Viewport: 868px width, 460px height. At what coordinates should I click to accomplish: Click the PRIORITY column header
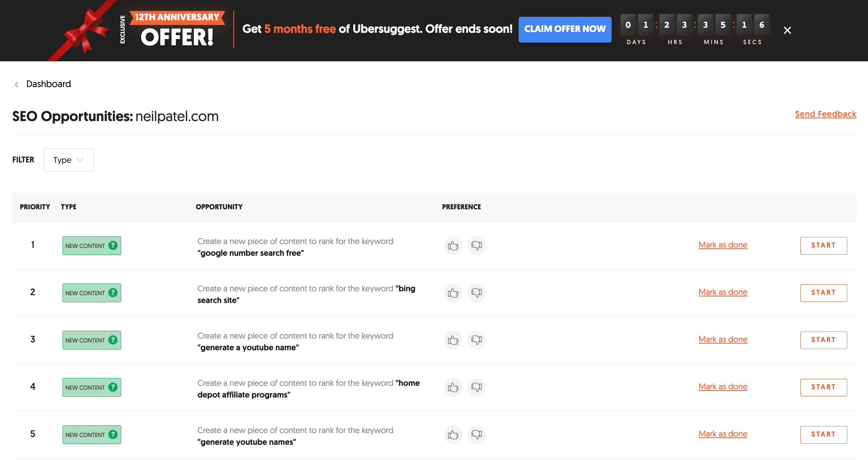tap(35, 207)
